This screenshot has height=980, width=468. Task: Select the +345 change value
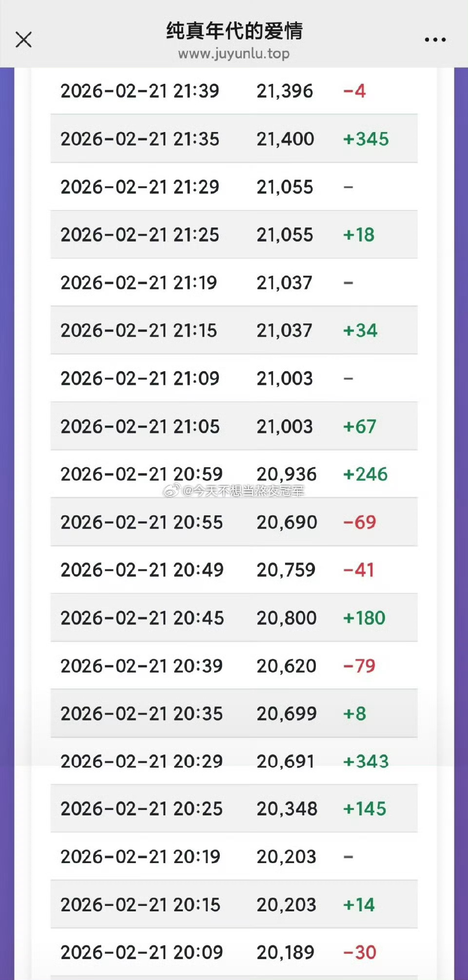366,139
